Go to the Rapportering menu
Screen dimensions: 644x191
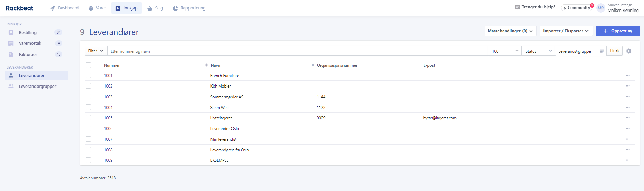point(189,8)
